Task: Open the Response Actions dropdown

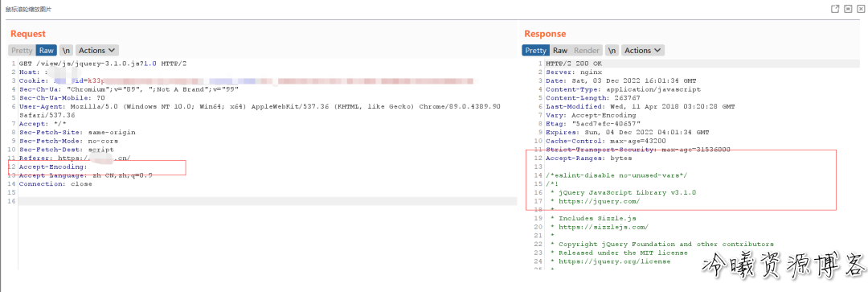Action: point(643,51)
